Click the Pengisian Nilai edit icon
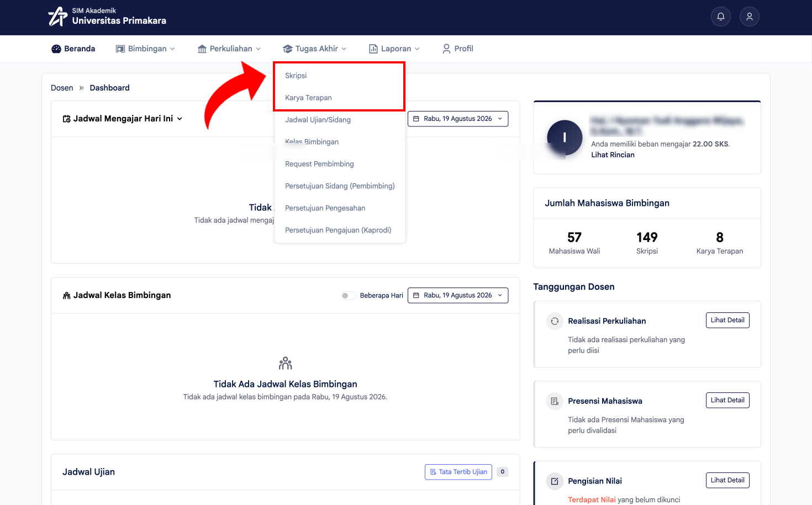 [555, 481]
